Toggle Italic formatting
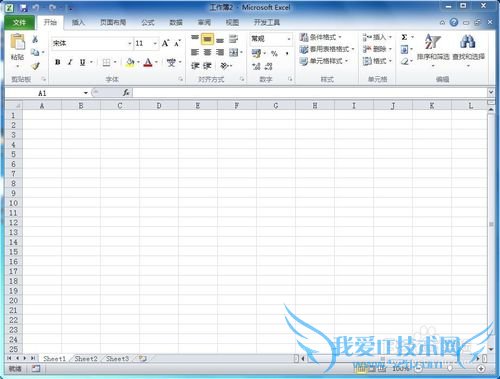This screenshot has width=500, height=379. tap(70, 62)
